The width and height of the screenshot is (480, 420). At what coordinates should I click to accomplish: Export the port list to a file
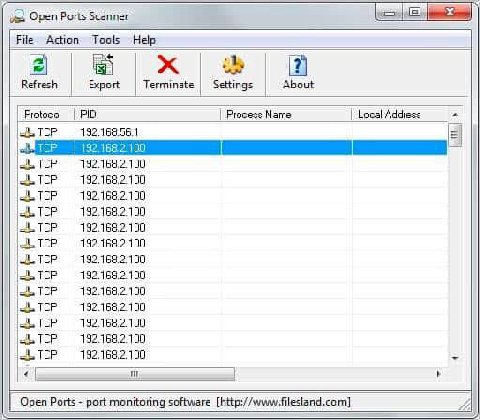[x=104, y=73]
